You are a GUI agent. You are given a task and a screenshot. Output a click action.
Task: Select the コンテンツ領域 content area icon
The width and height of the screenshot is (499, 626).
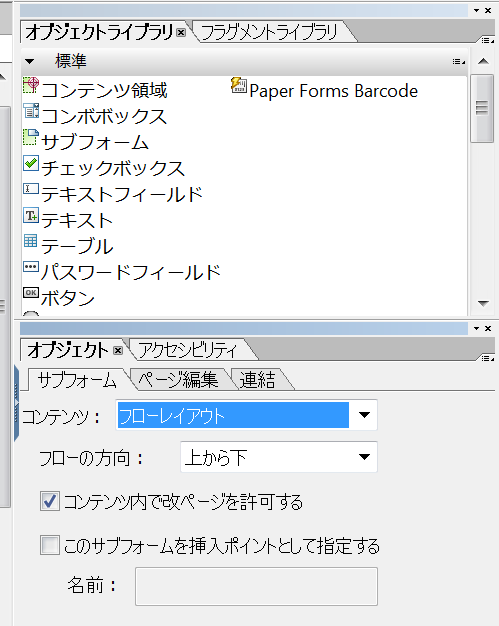coord(31,85)
